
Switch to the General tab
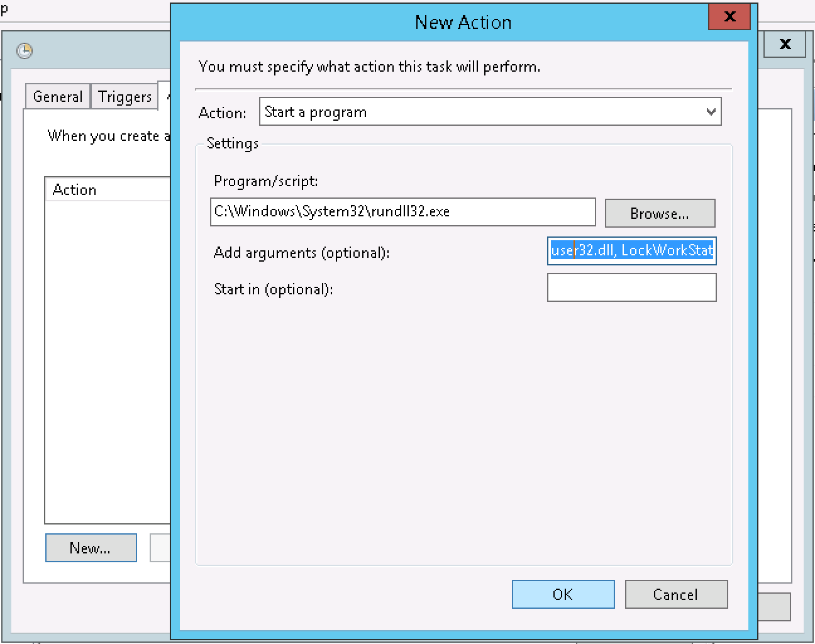(57, 97)
